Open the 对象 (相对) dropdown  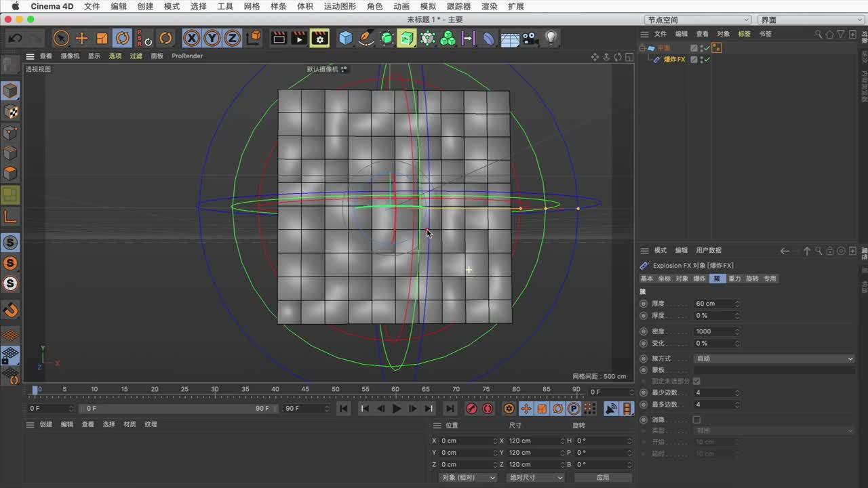[x=468, y=478]
